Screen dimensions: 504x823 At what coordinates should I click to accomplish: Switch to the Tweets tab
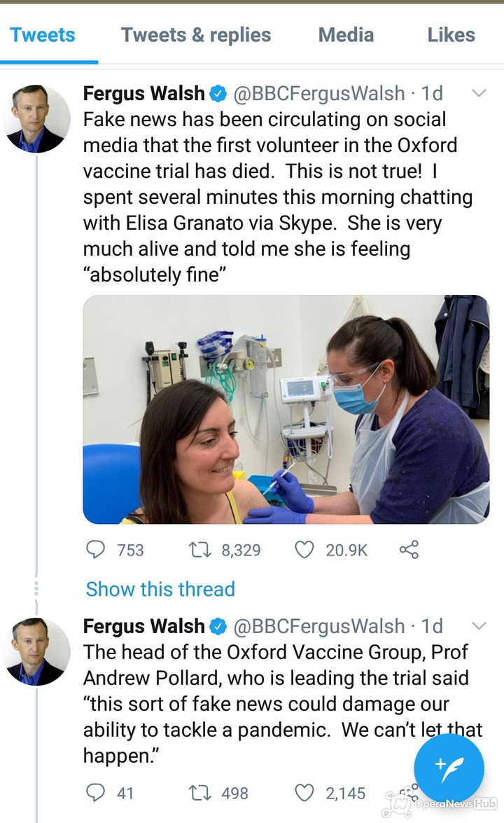pyautogui.click(x=43, y=35)
